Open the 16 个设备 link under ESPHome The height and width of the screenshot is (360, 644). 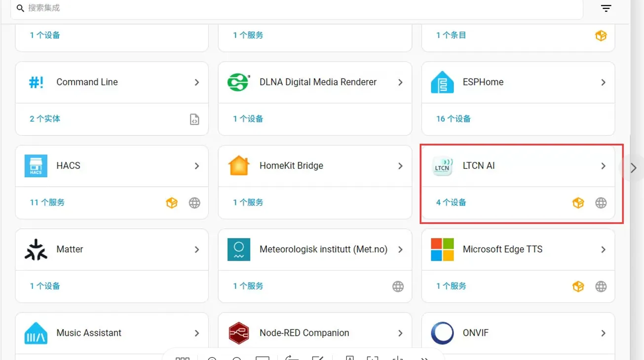pos(454,119)
